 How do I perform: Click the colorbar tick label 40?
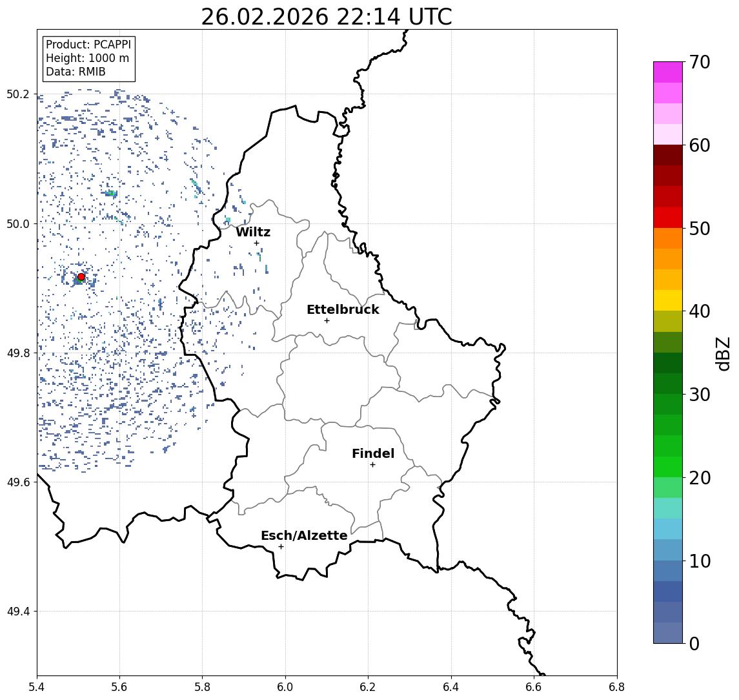[x=700, y=311]
